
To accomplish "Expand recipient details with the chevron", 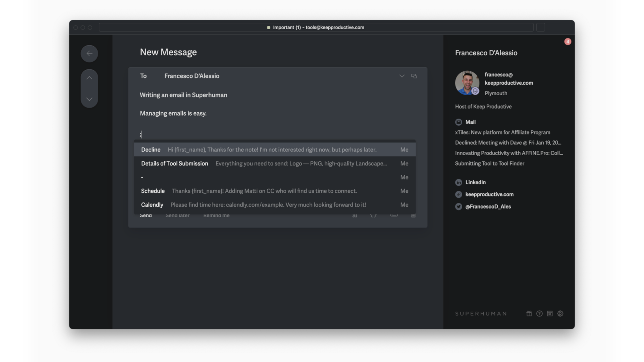I will [402, 76].
